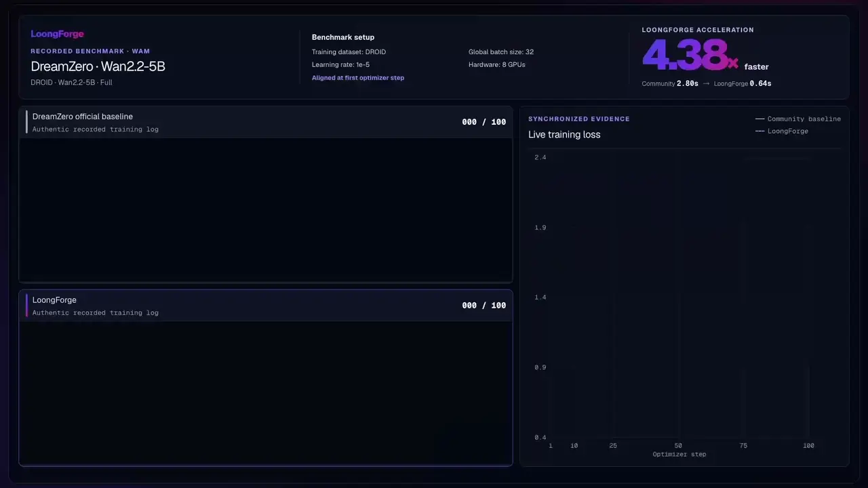
Task: Click 'Global batch size: 32' text
Action: pyautogui.click(x=501, y=52)
